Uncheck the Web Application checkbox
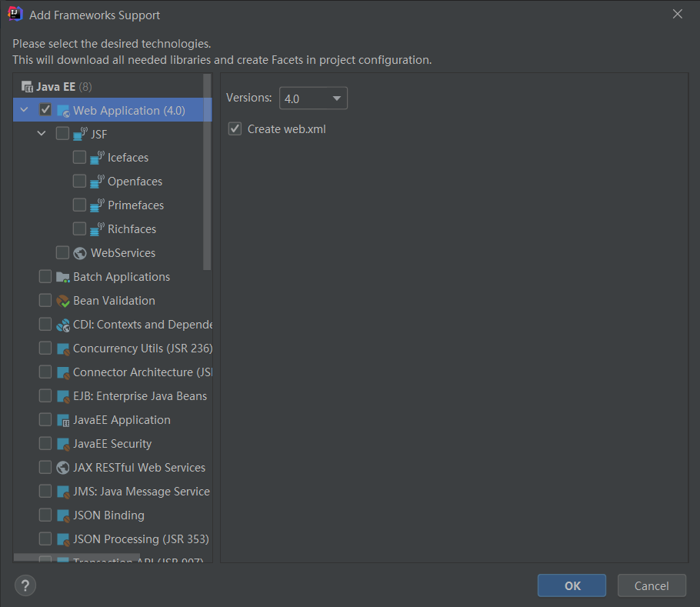The width and height of the screenshot is (700, 607). click(45, 111)
